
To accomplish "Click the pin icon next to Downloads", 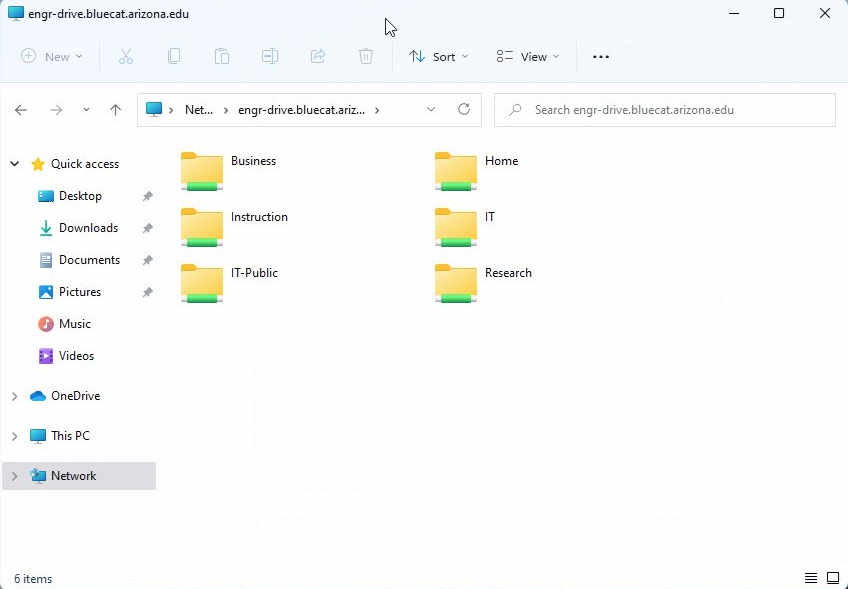I will (147, 228).
